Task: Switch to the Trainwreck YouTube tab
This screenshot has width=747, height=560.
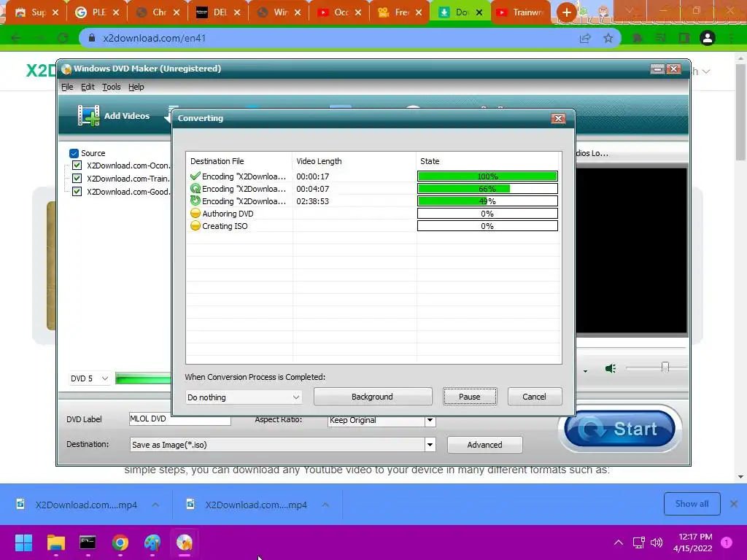Action: tap(521, 12)
